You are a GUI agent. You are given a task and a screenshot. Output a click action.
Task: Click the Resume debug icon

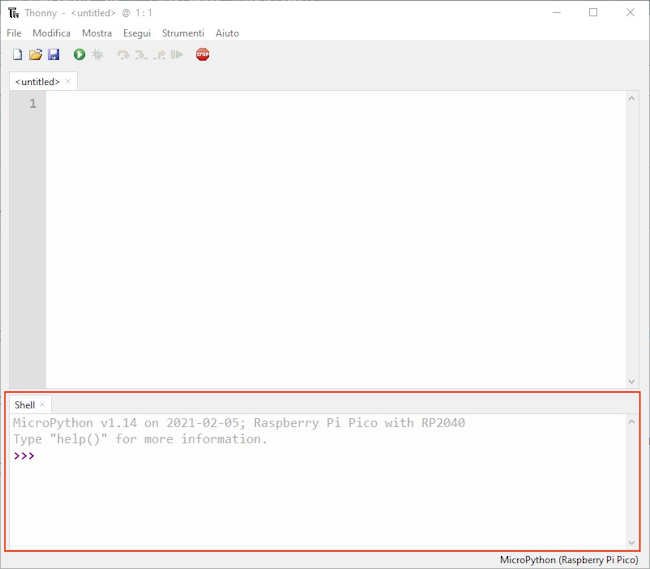[178, 55]
